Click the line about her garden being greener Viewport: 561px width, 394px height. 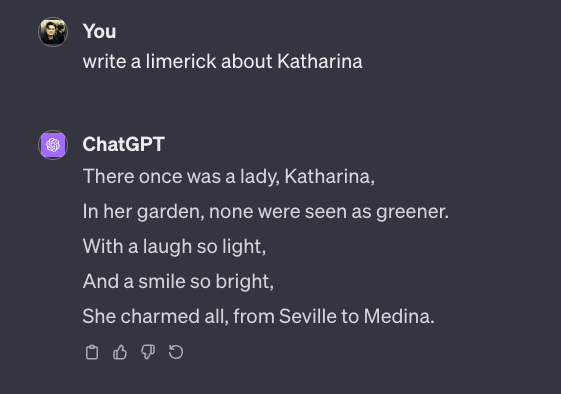click(265, 211)
